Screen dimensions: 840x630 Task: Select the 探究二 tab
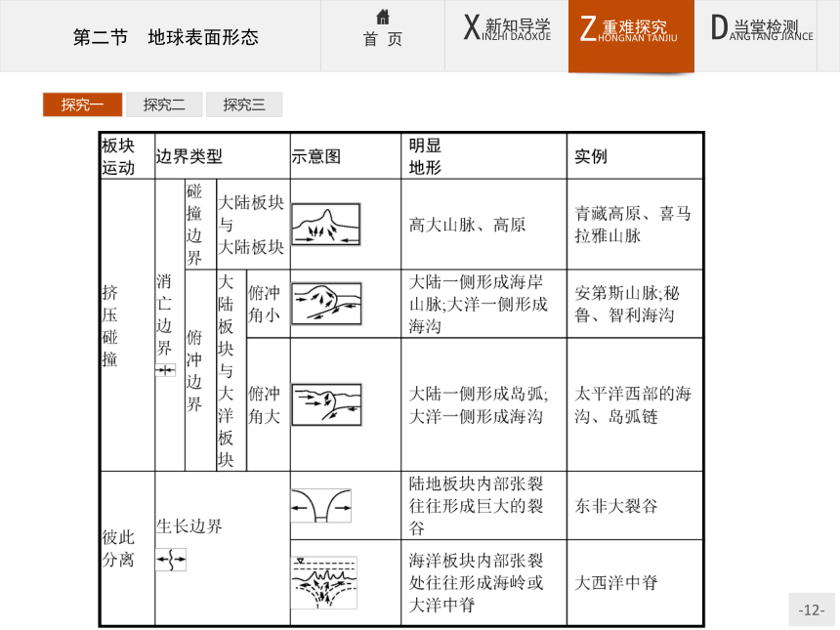coord(164,105)
